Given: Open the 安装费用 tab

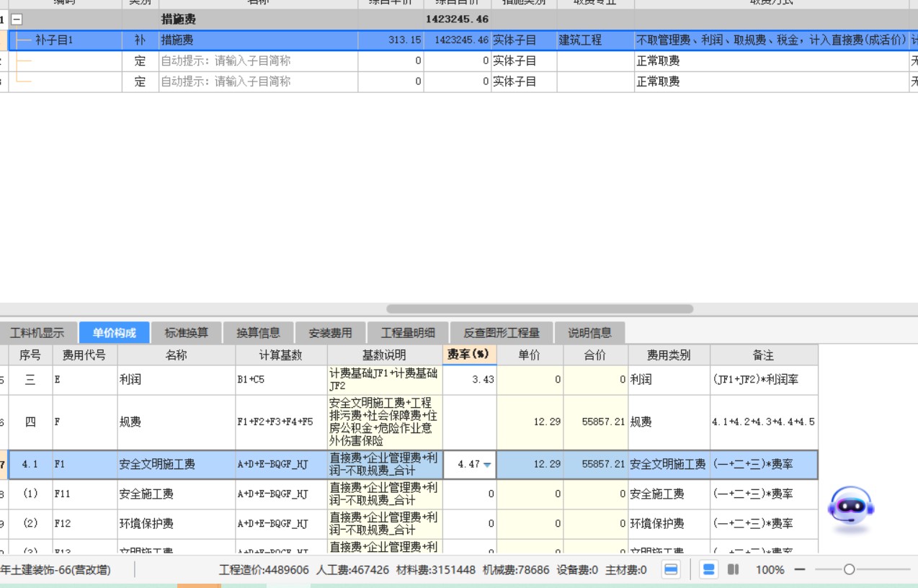Looking at the screenshot, I should (x=331, y=332).
